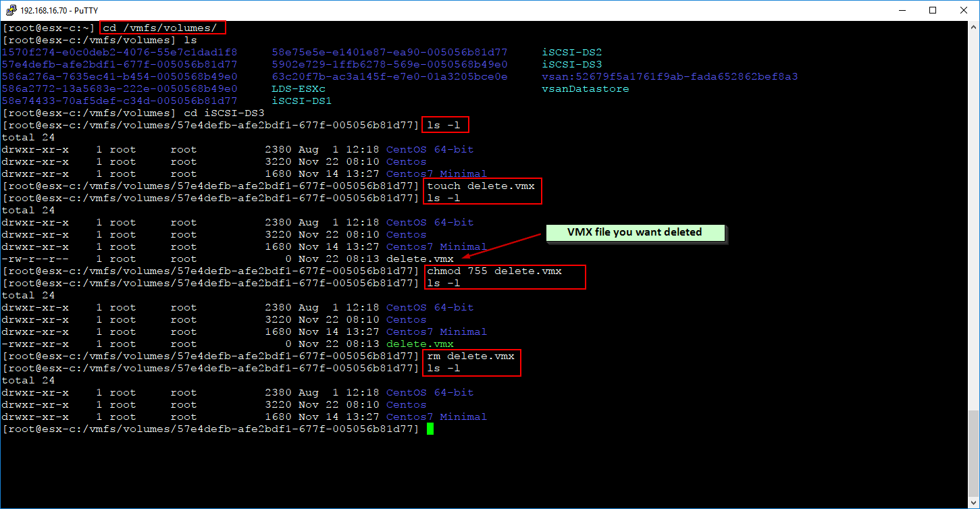Select the 'Centos7 Minimal' directory name
Screen dimensions: 980x509
tap(435, 173)
